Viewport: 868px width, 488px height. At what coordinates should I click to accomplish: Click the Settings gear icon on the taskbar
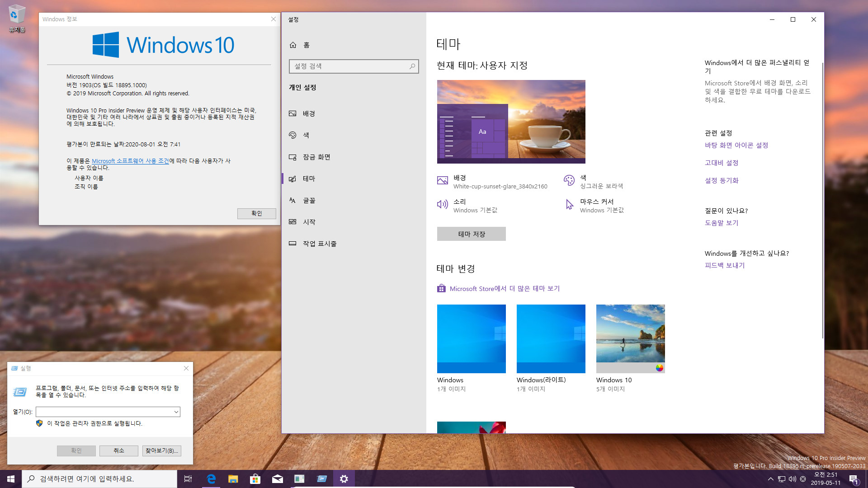coord(344,479)
